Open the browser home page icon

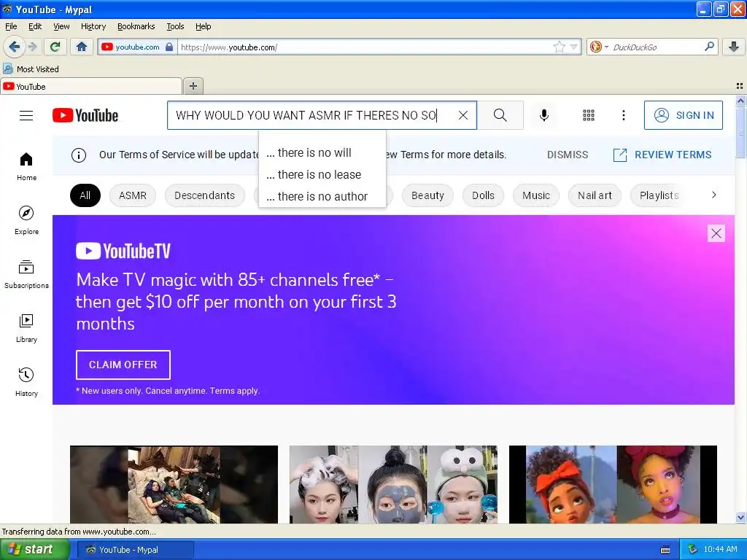82,47
